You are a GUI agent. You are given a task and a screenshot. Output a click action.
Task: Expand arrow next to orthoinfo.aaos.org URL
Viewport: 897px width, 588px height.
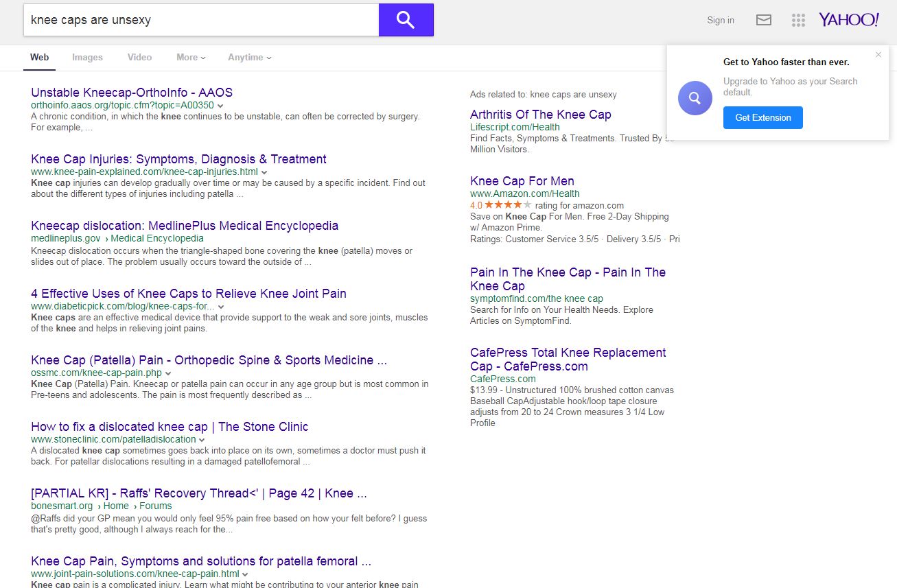point(220,106)
